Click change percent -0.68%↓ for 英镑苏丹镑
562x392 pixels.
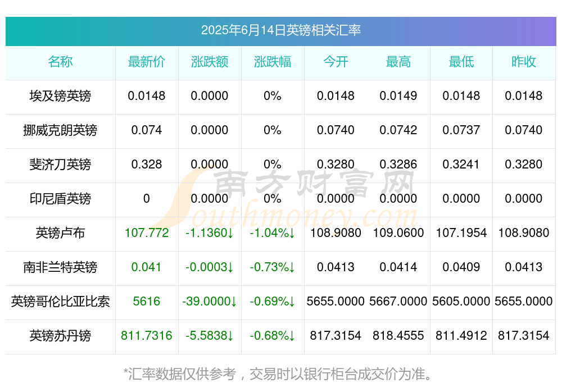273,336
